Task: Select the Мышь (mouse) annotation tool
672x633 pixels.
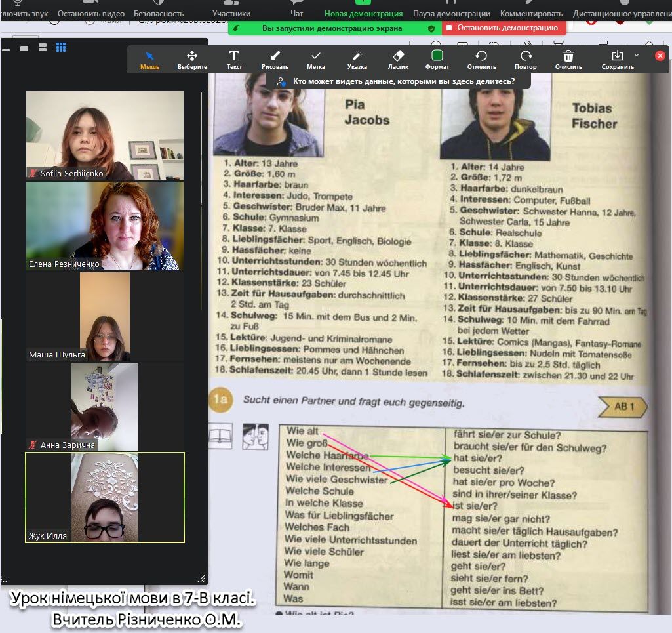Action: coord(149,60)
